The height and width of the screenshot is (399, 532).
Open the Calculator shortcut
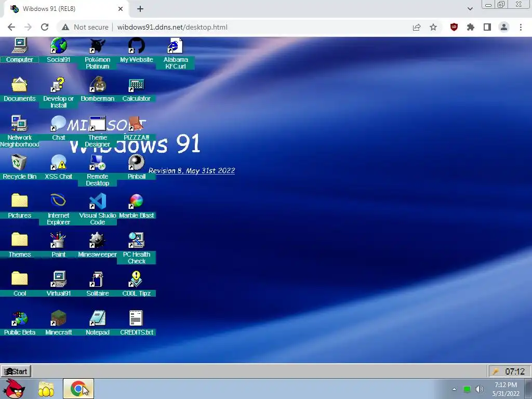pos(137,89)
